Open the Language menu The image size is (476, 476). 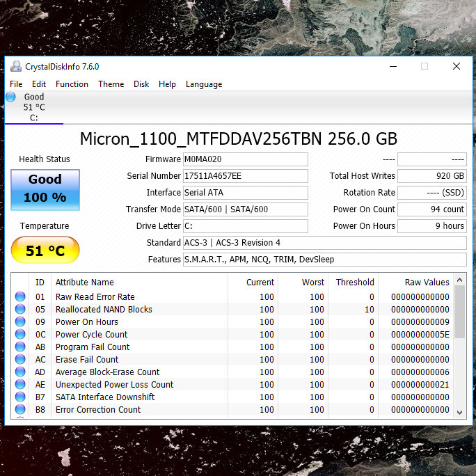[x=204, y=84]
